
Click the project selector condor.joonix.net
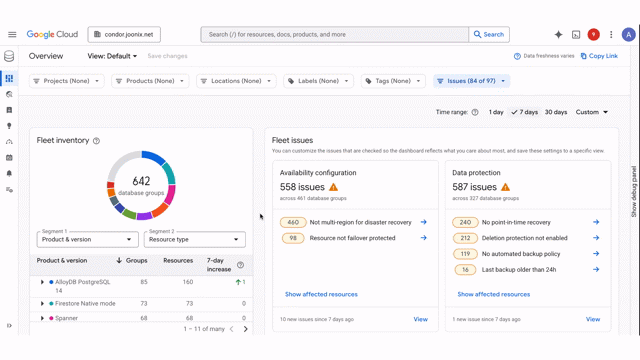(124, 34)
